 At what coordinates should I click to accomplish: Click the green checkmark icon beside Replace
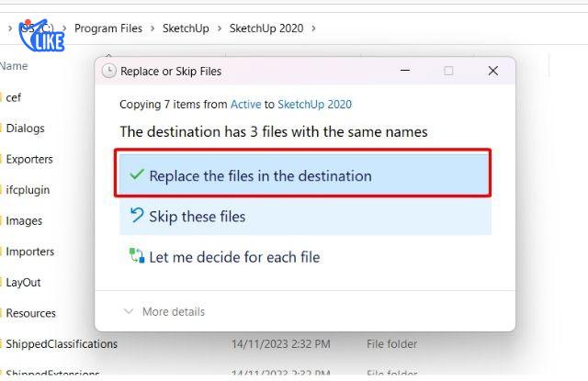point(137,174)
